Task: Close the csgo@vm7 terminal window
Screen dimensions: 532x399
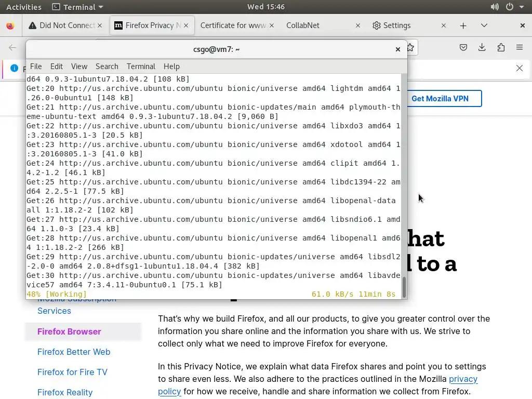Action: point(397,49)
